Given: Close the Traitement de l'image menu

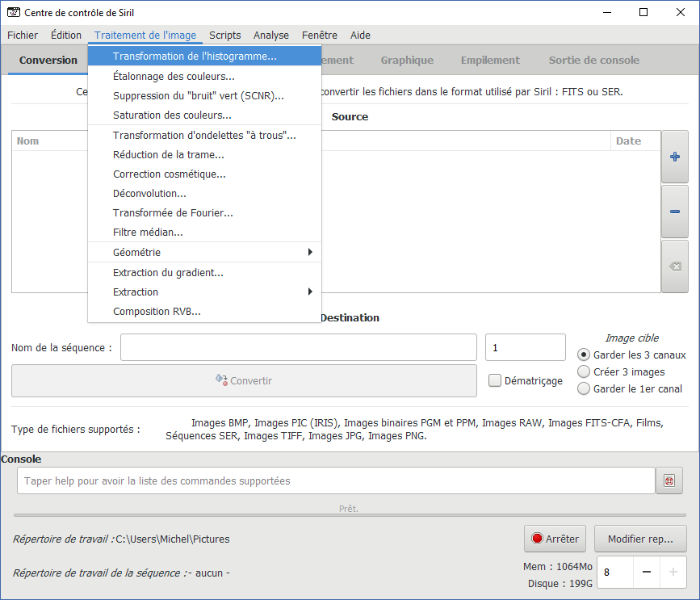Looking at the screenshot, I should pos(145,36).
